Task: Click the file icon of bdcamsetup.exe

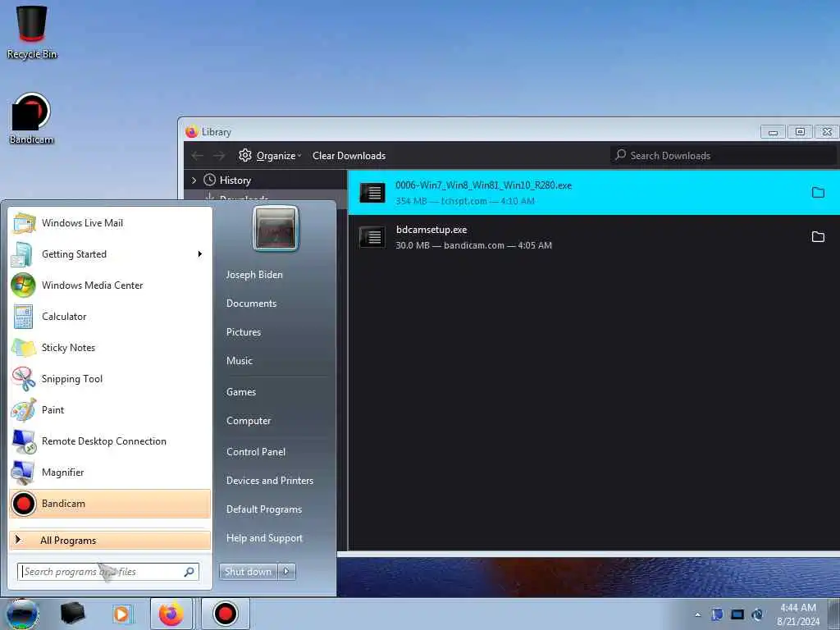Action: point(372,237)
